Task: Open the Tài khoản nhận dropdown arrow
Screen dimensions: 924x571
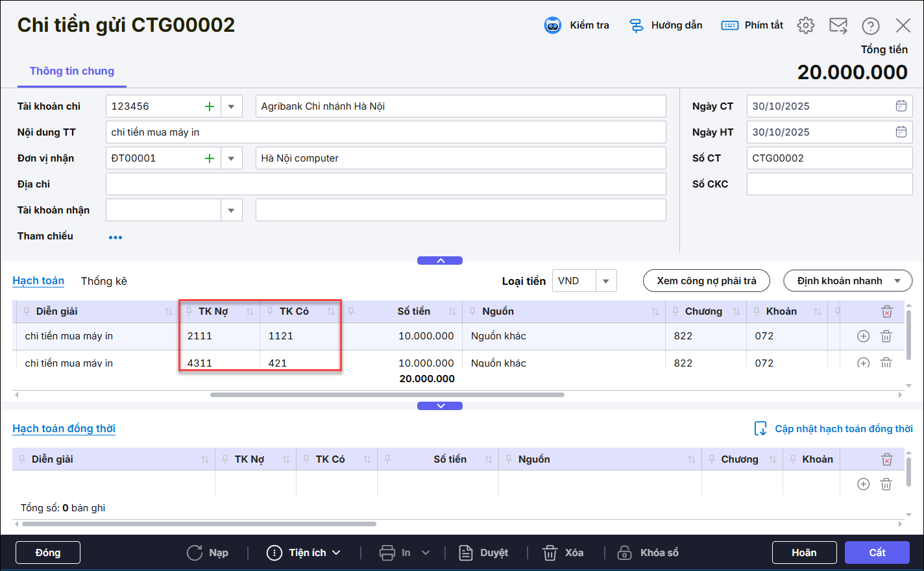Action: 231,210
